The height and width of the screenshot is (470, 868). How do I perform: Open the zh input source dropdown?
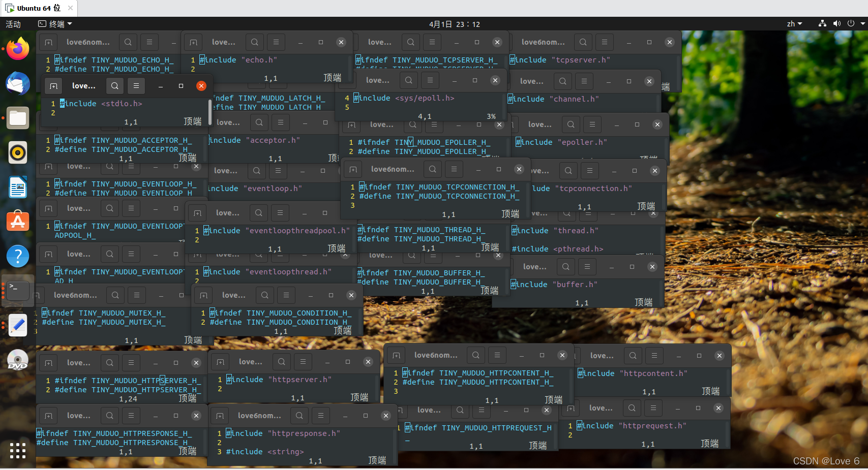coord(794,24)
